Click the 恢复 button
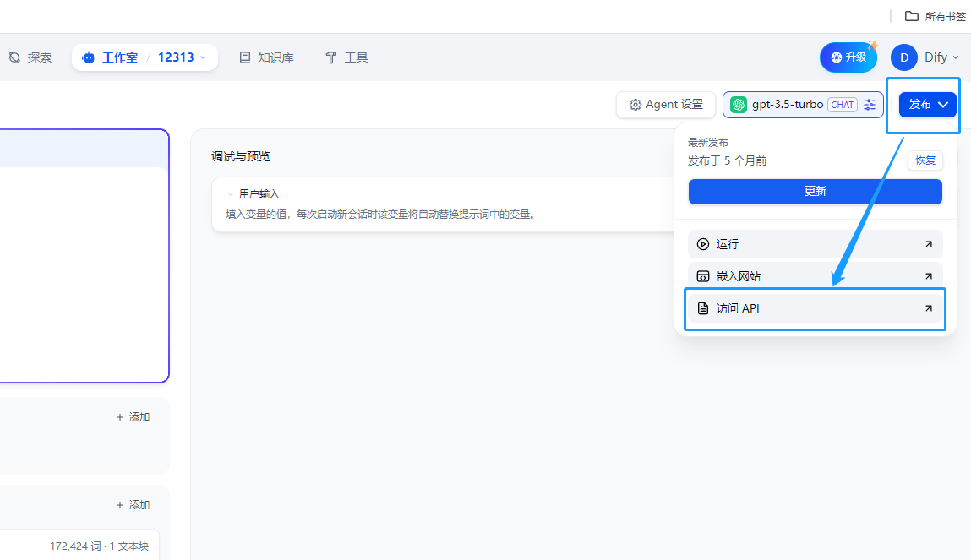Viewport: 971px width, 560px height. click(925, 160)
